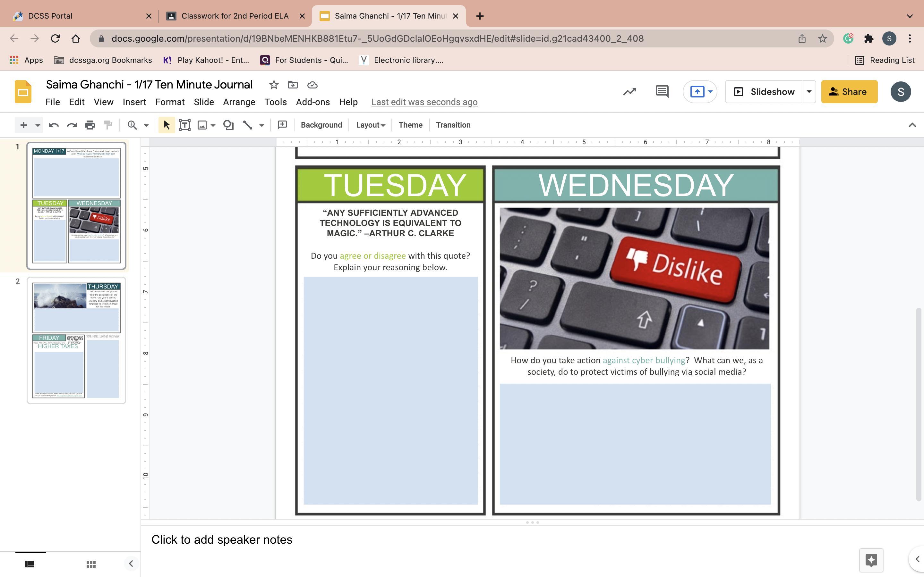Open the Layout dropdown

pos(370,125)
